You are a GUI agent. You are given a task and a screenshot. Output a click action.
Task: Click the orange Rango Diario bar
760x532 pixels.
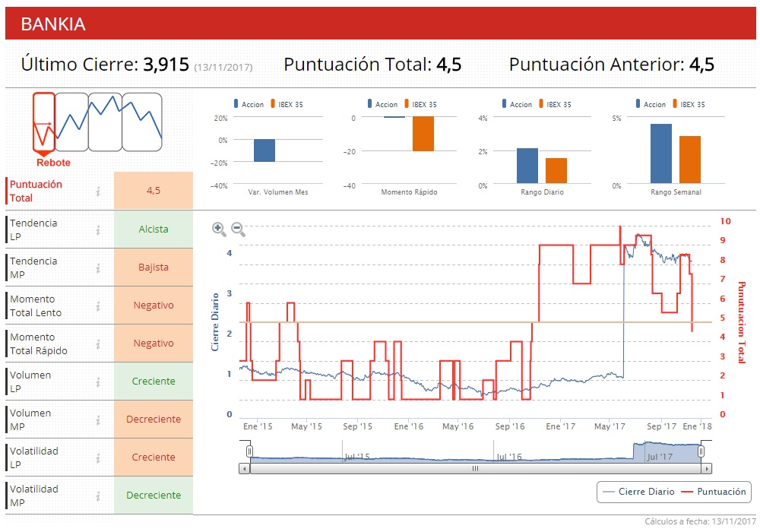pos(556,170)
